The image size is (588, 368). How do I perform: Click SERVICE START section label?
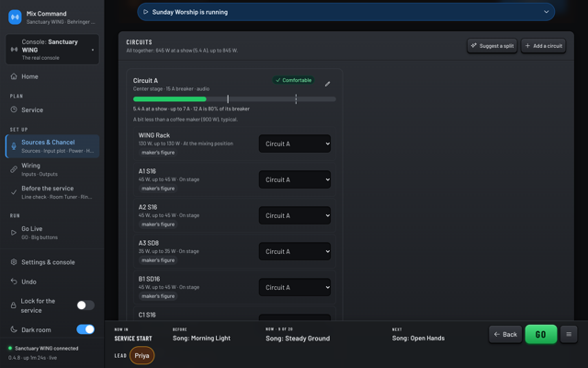133,339
